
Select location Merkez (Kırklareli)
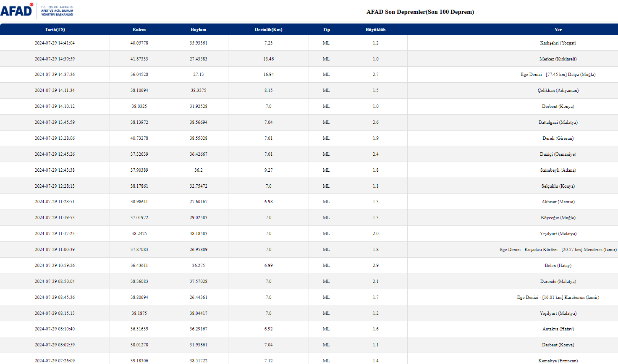[558, 59]
